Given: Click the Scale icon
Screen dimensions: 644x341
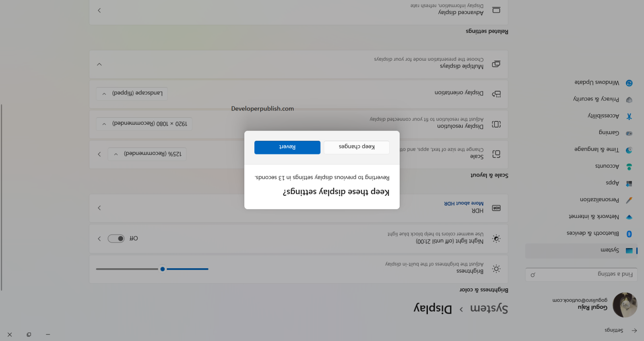Looking at the screenshot, I should (496, 154).
